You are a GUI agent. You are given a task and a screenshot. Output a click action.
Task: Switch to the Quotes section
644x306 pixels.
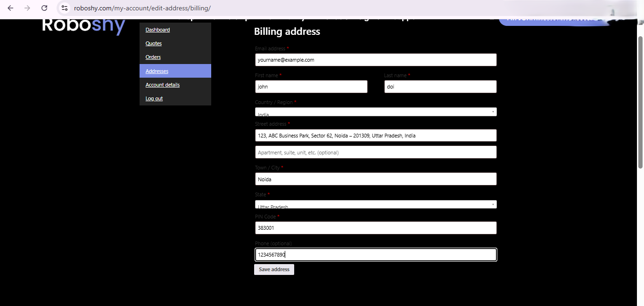click(x=153, y=43)
